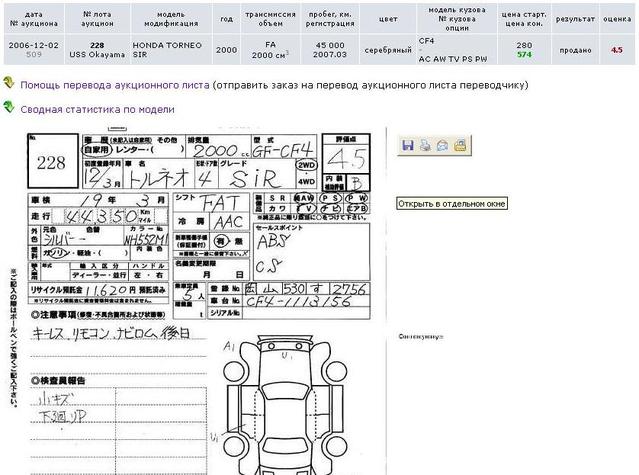Click the цвет column header

pos(388,19)
